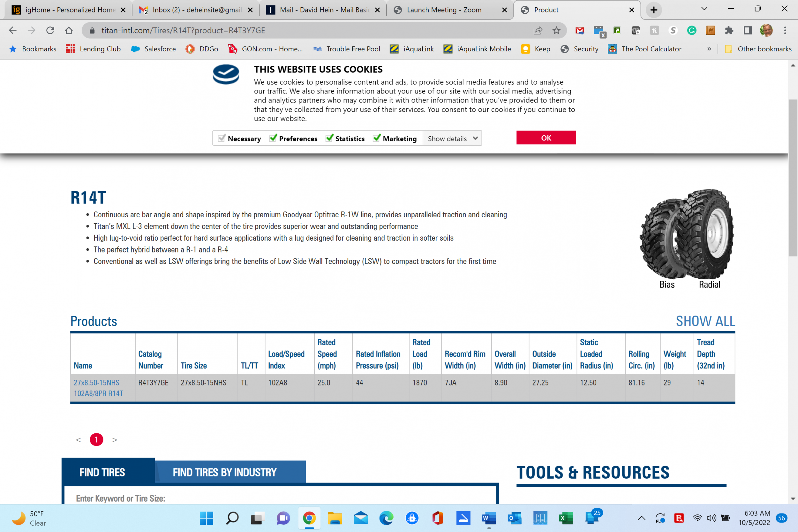The width and height of the screenshot is (798, 532).
Task: Uncheck the Preferences cookies checkbox
Action: [273, 138]
